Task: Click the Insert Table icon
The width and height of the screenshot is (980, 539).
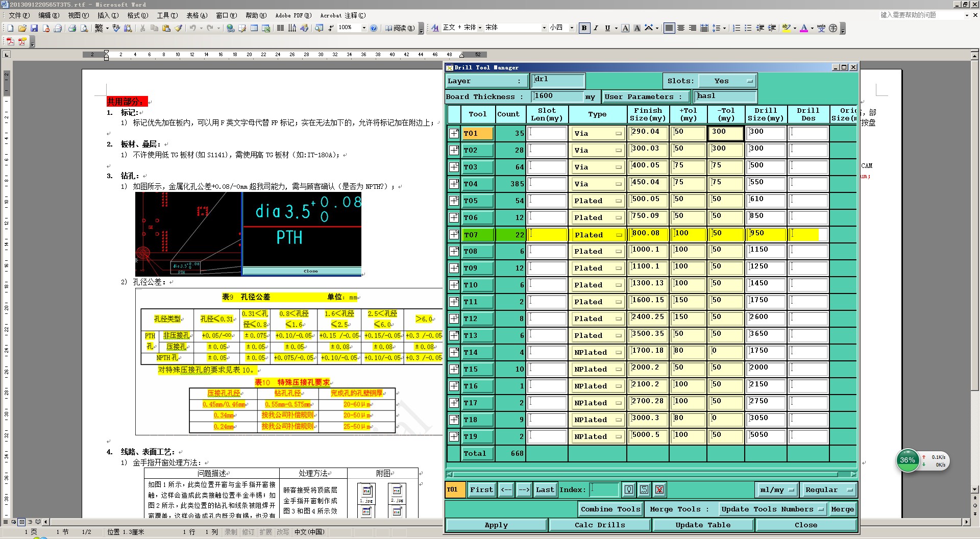Action: click(x=254, y=28)
